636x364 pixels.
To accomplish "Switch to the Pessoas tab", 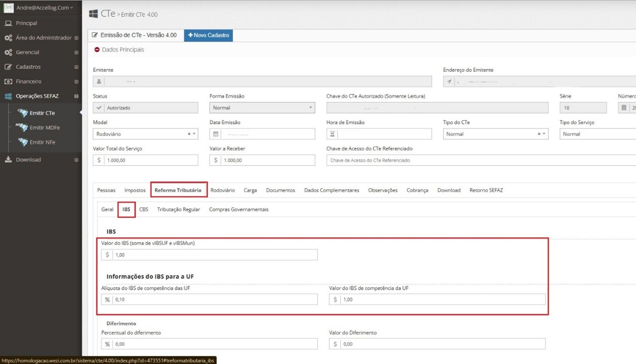I will 106,190.
